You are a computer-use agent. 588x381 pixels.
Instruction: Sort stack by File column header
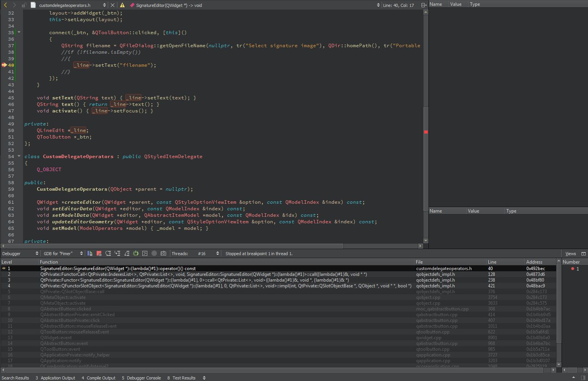[450, 262]
